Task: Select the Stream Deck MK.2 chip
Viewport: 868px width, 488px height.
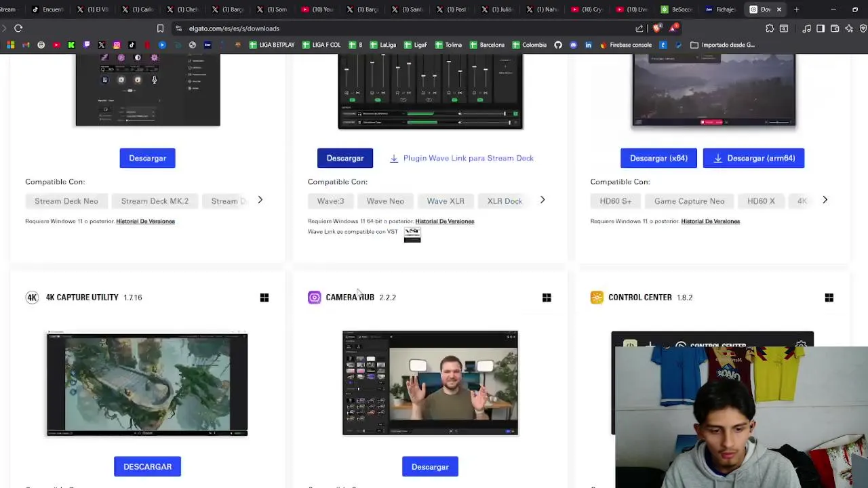Action: pos(155,201)
